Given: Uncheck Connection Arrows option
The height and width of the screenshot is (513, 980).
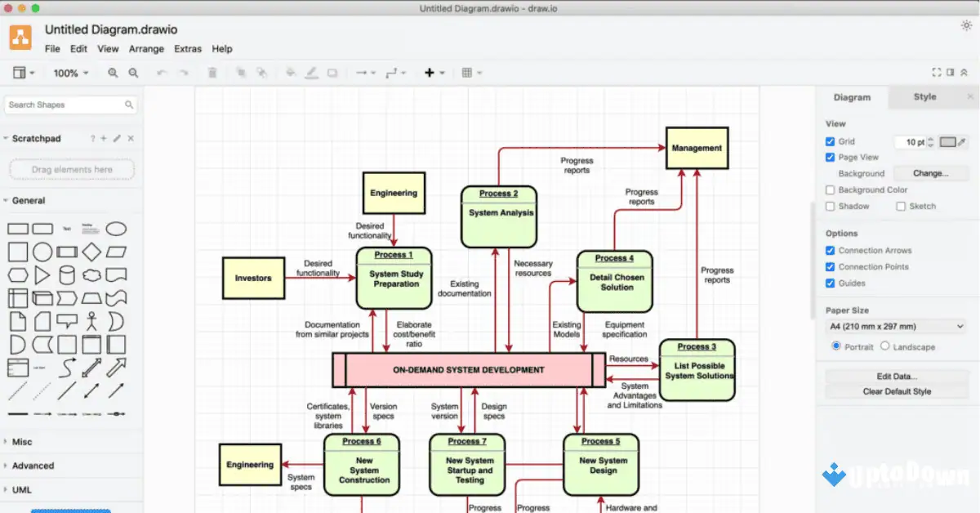Looking at the screenshot, I should 831,250.
